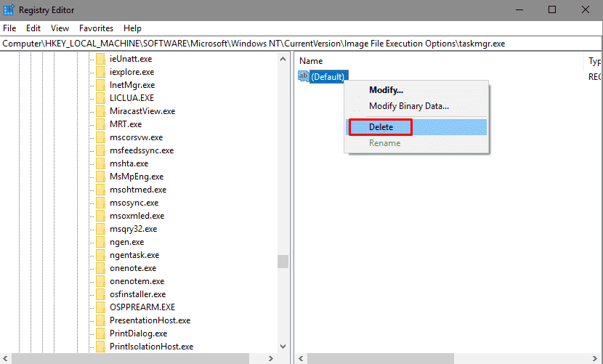
Task: Click the mscorsvw.exe folder icon
Action: coord(100,137)
